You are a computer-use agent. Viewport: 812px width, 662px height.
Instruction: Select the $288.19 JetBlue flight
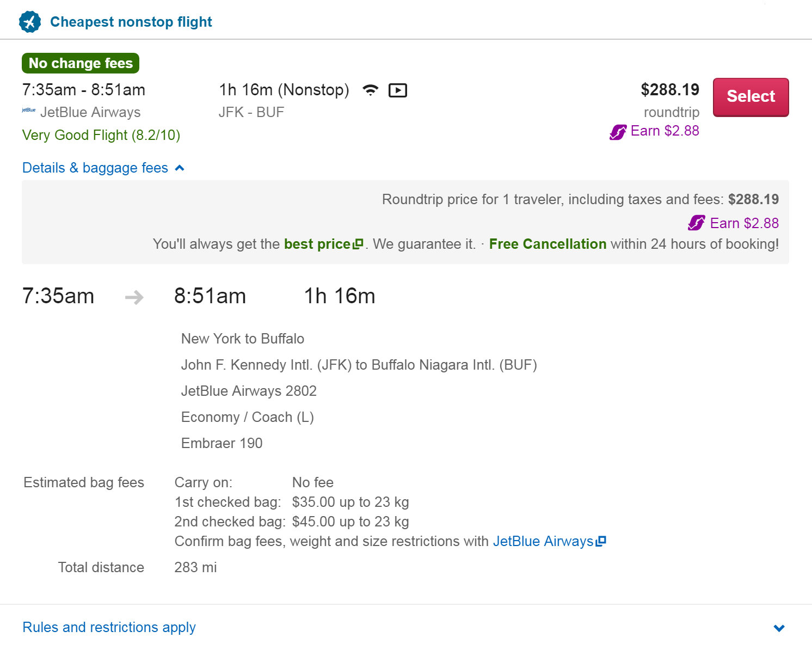(x=751, y=97)
